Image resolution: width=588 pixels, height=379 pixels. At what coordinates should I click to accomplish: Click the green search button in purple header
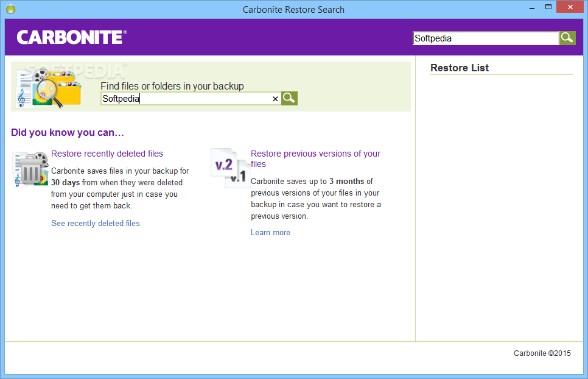click(567, 38)
